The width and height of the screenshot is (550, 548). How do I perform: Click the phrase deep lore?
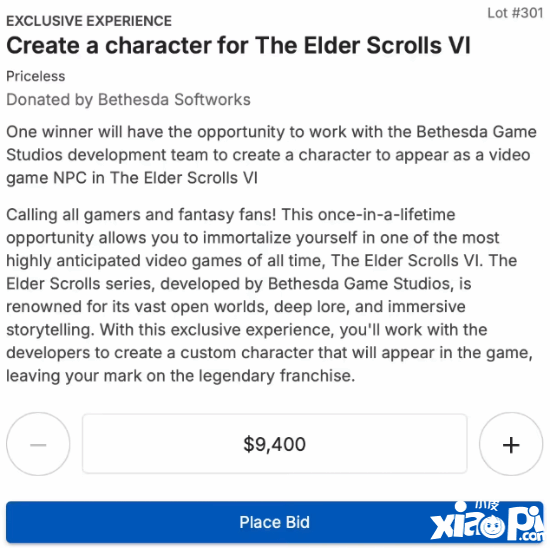point(311,307)
